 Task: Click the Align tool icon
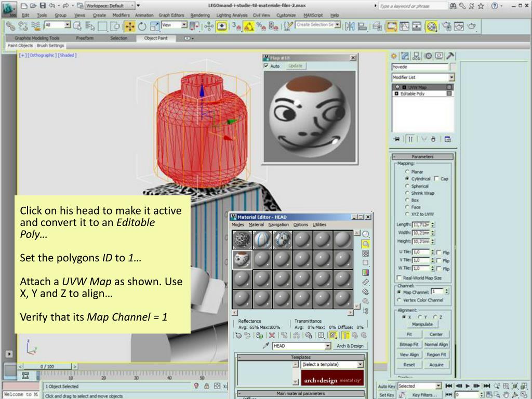click(362, 26)
